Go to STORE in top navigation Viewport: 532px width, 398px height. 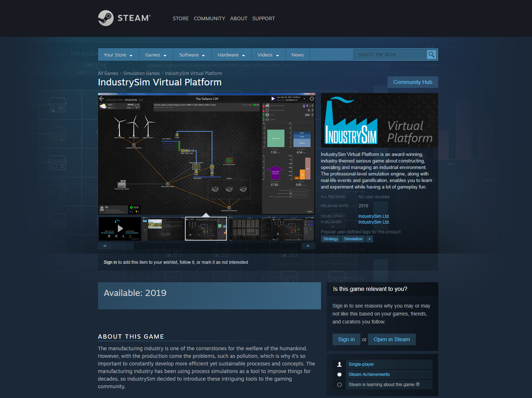181,18
